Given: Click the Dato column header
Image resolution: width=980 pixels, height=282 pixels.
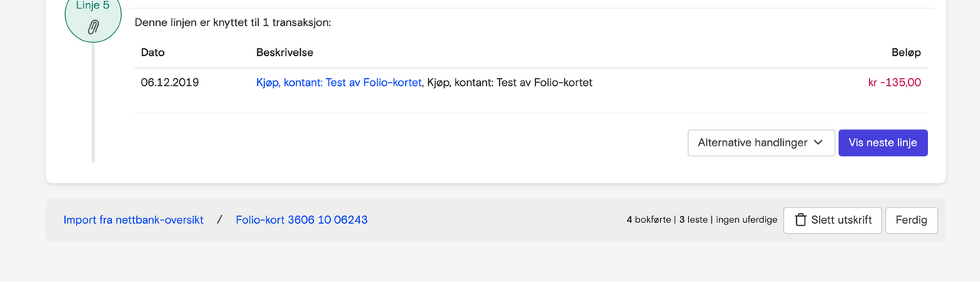Looking at the screenshot, I should (x=152, y=53).
